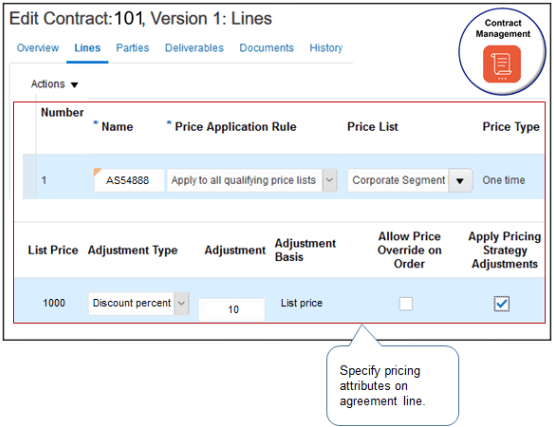Click the Number column header
Screen dimensions: 554x427
click(x=62, y=112)
